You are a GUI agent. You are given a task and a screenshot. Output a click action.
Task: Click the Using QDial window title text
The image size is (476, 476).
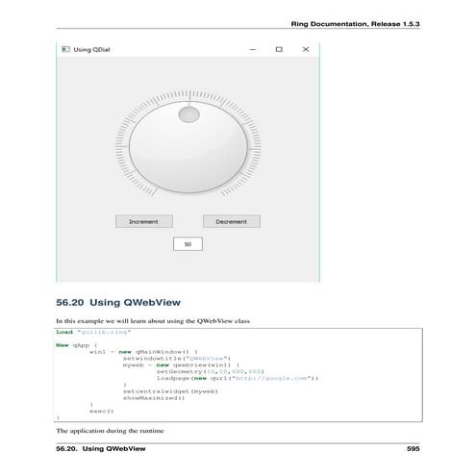point(91,50)
